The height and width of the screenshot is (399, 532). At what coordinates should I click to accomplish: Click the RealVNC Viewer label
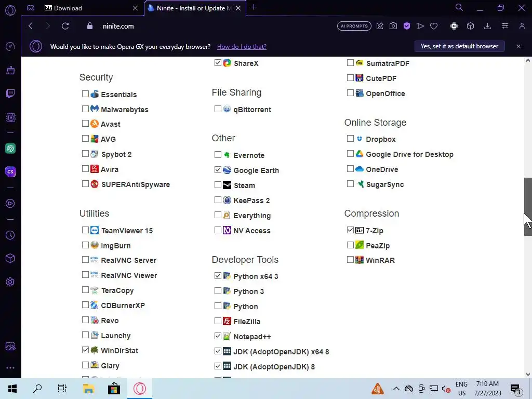(x=129, y=275)
